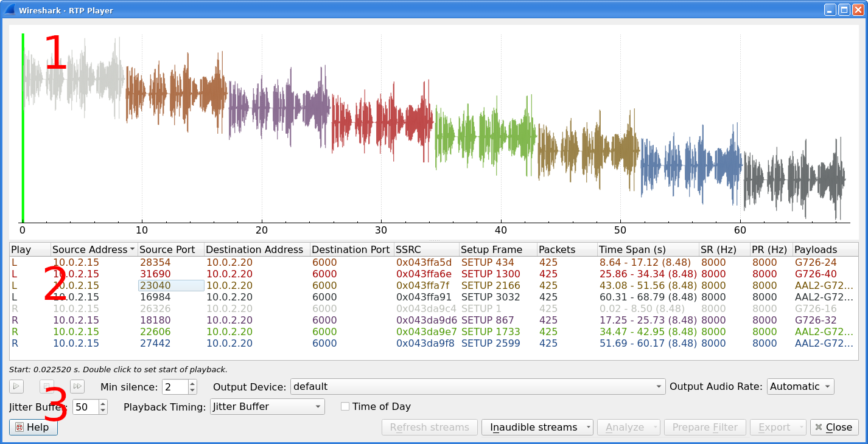The width and height of the screenshot is (868, 444).
Task: Close the RTP Player window via Close button
Action: pyautogui.click(x=834, y=427)
